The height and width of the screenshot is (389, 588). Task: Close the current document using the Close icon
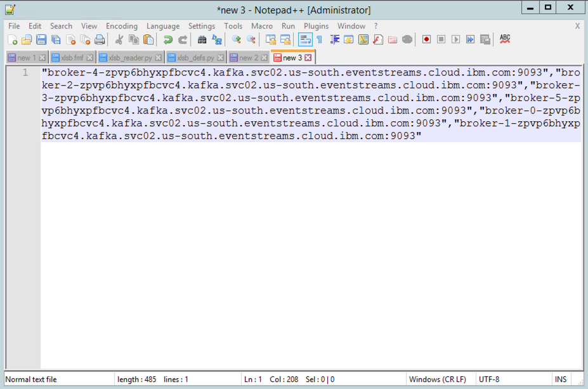pos(70,39)
